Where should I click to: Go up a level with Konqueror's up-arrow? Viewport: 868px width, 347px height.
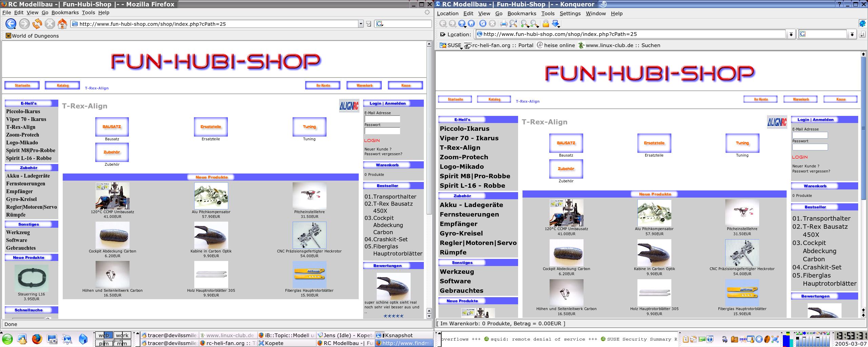point(462,23)
